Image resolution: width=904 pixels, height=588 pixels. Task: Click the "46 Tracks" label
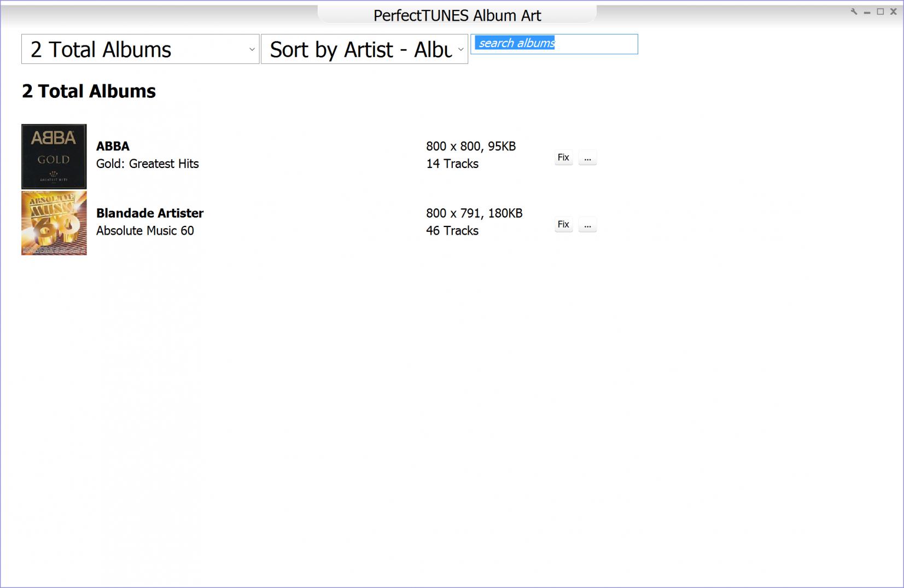(x=452, y=230)
